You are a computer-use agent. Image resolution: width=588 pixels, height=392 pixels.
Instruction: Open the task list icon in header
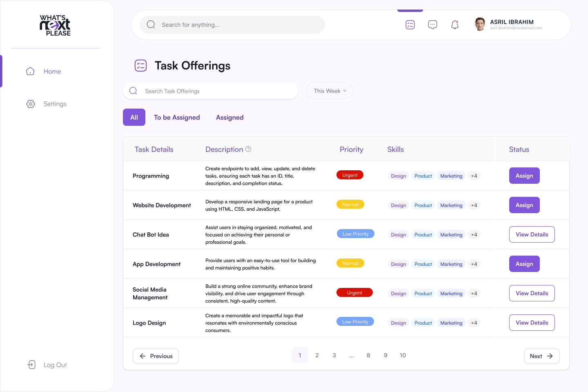(410, 25)
